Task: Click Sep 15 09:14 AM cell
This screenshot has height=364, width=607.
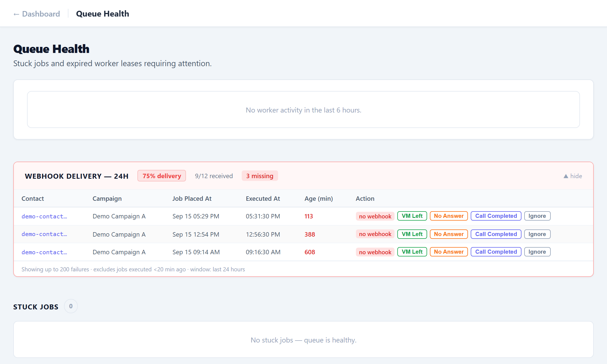Action: click(196, 252)
